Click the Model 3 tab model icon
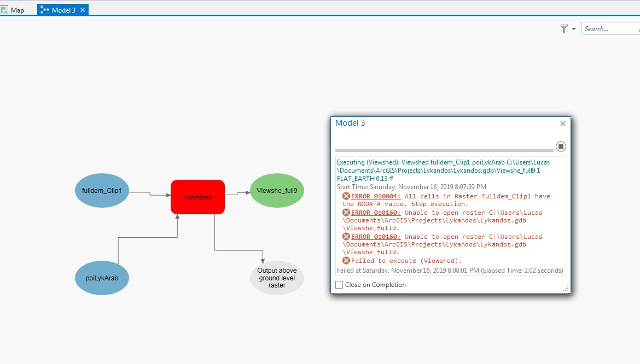The image size is (640, 364). point(44,10)
